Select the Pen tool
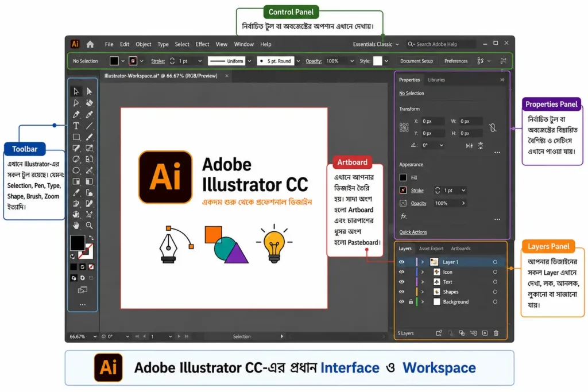Screen dimensions: 588x392 coord(76,114)
